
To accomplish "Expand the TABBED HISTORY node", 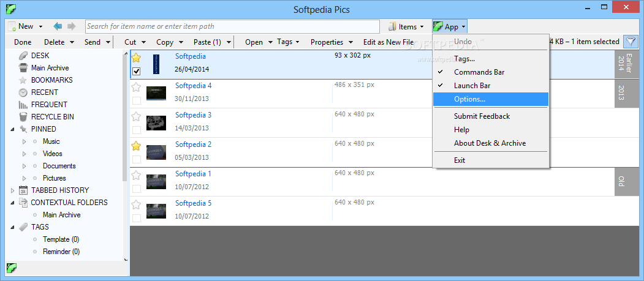I will click(x=12, y=190).
